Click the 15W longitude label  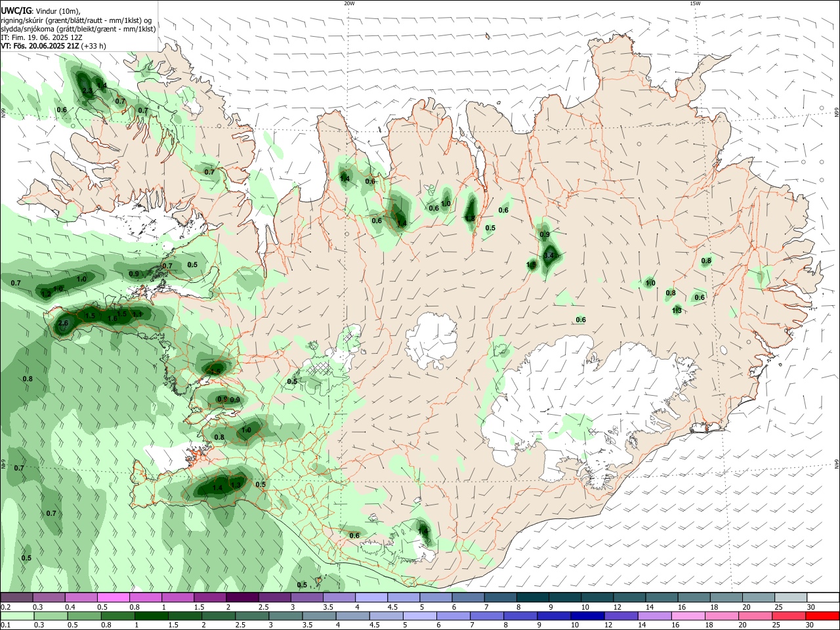695,3
